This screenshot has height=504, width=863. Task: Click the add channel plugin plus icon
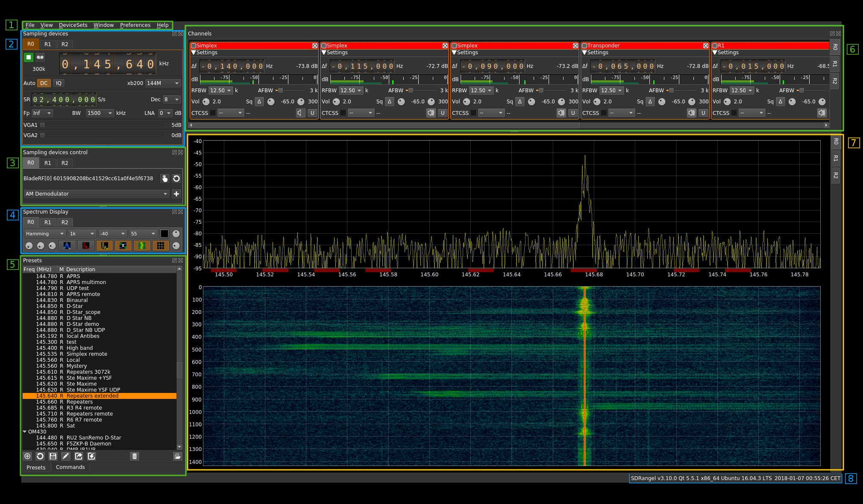(176, 193)
